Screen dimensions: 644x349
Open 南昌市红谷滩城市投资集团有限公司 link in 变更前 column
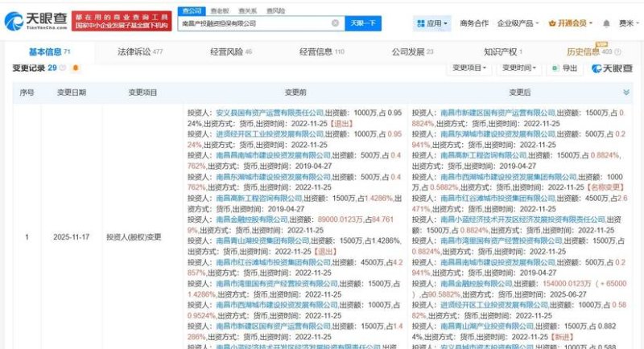274,262
